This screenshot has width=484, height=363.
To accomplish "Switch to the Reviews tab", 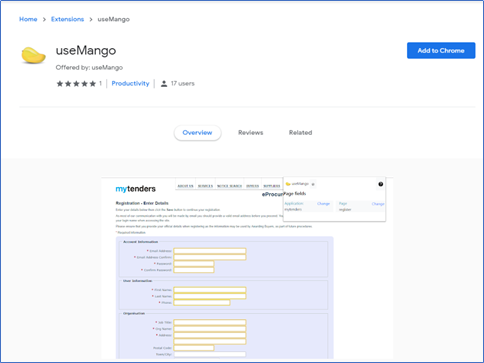I will pyautogui.click(x=250, y=133).
